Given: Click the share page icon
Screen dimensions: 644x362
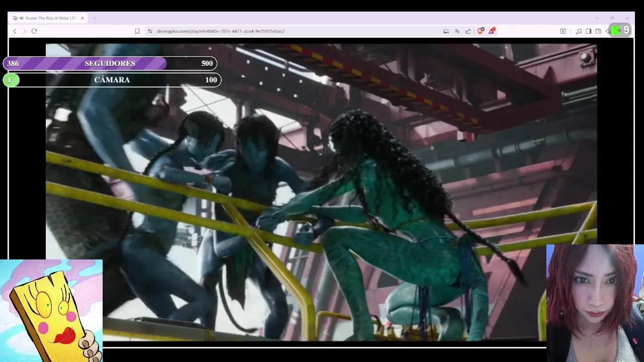Looking at the screenshot, I should [468, 31].
